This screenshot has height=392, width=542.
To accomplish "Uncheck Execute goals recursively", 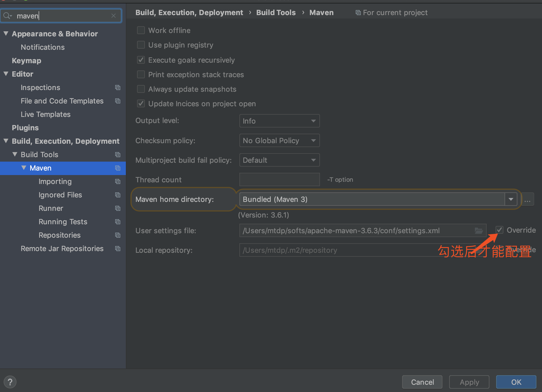I will click(141, 60).
